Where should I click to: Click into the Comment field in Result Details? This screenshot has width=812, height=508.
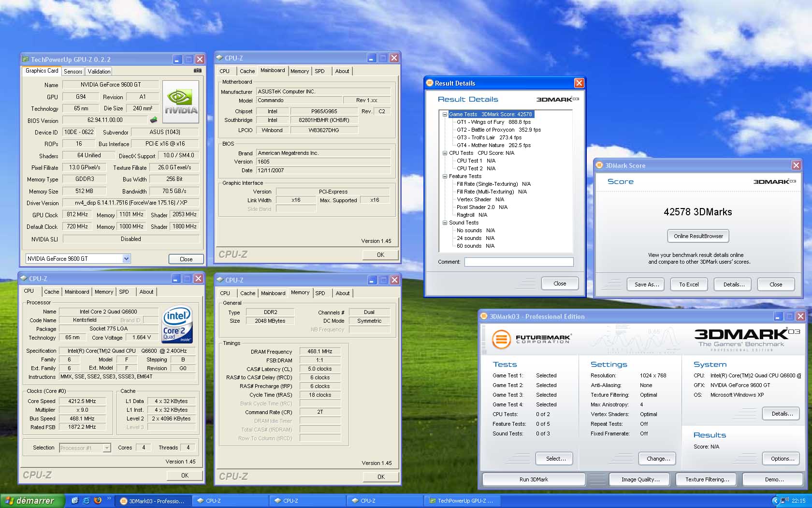tap(519, 262)
